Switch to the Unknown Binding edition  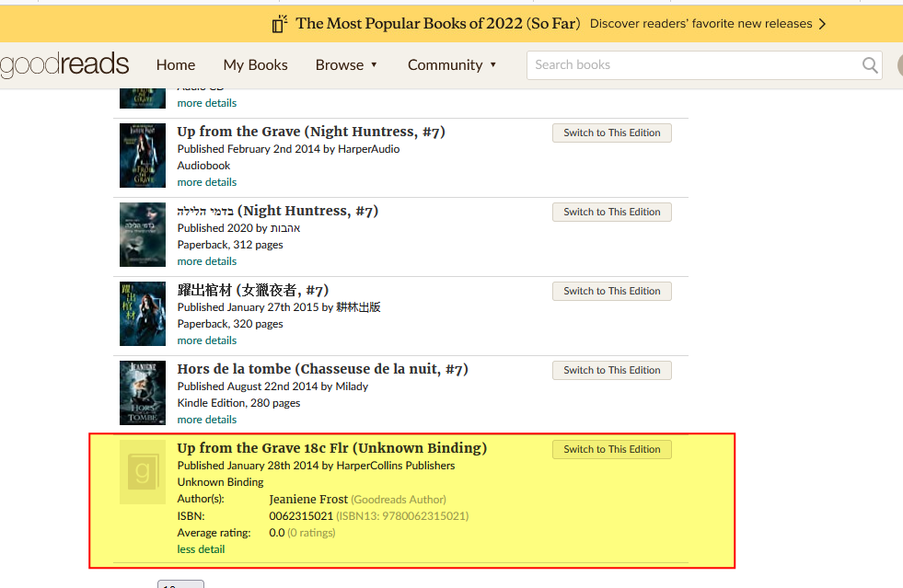(611, 449)
